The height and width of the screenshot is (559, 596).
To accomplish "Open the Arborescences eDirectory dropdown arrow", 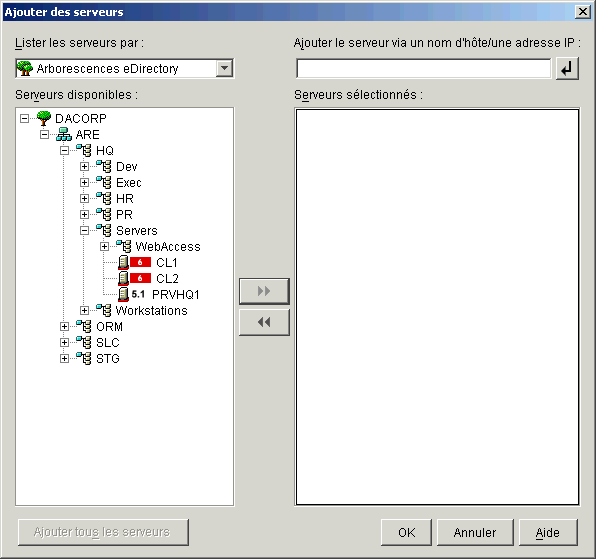I will [x=224, y=68].
